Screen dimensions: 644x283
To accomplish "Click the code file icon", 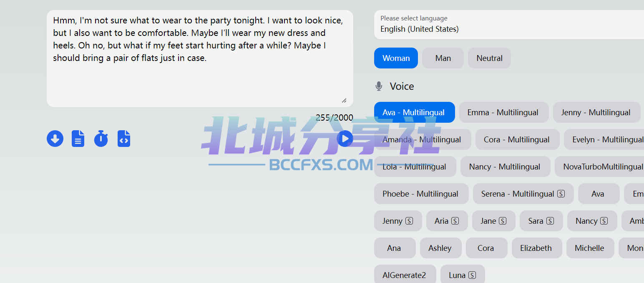I will tap(124, 139).
